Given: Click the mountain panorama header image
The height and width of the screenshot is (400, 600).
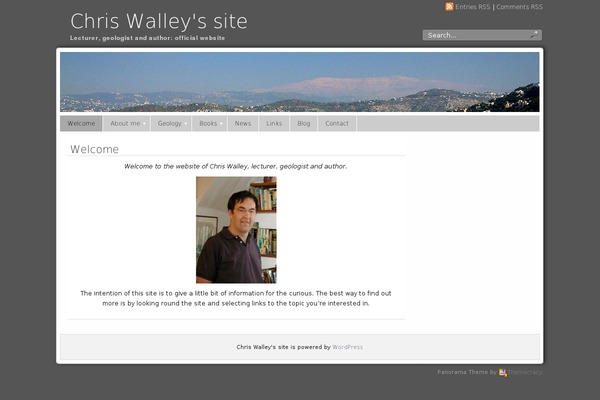Looking at the screenshot, I should tap(300, 82).
